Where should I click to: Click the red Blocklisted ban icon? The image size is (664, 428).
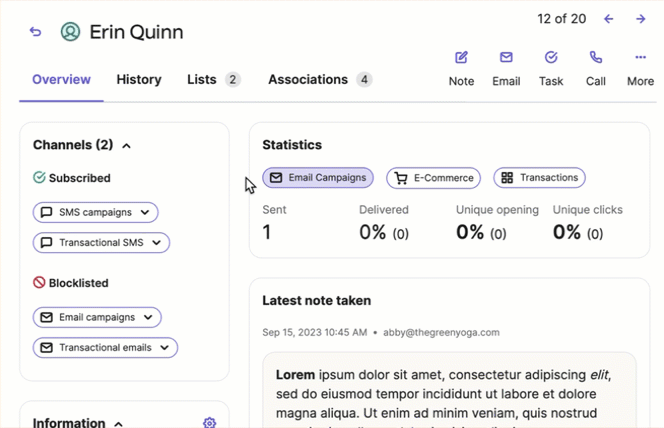39,282
